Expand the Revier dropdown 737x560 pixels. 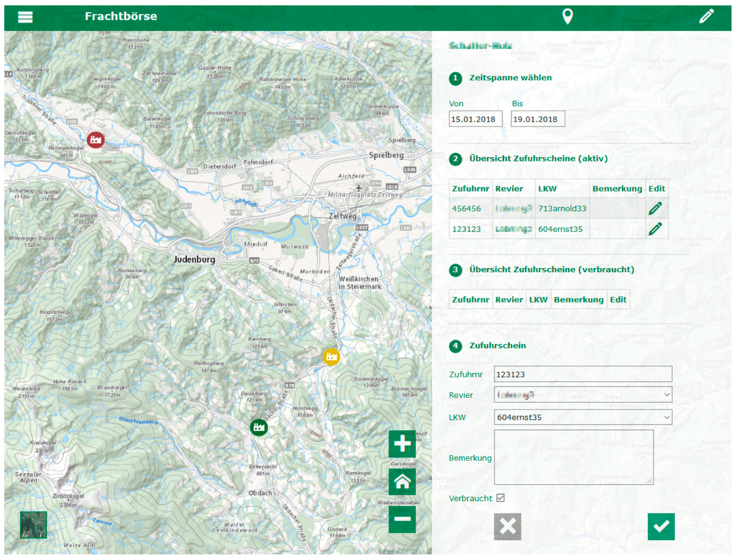582,394
